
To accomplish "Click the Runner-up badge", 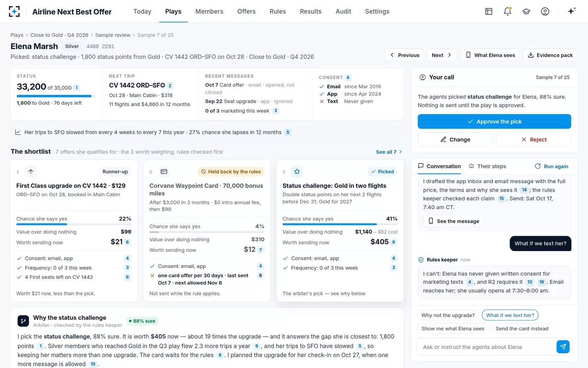I will [x=115, y=172].
